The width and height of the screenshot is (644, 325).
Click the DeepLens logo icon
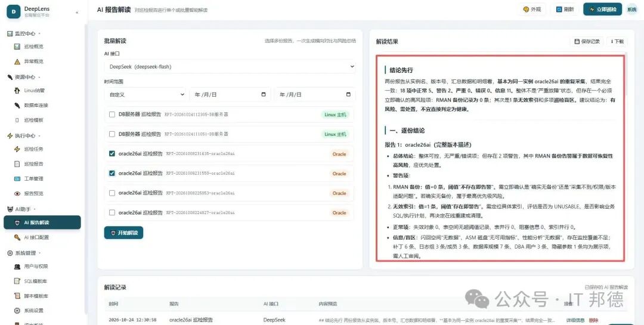(14, 11)
